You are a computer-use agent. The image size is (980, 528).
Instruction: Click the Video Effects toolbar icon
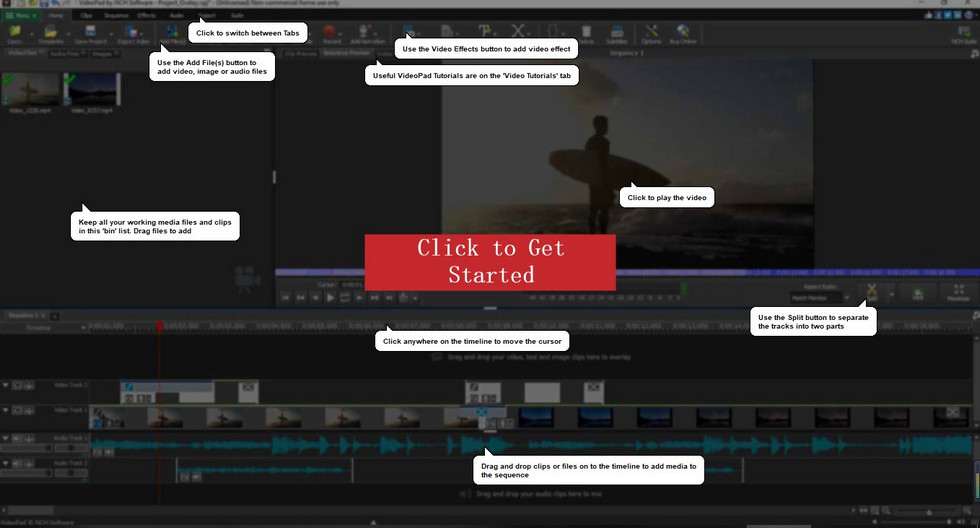pos(409,32)
